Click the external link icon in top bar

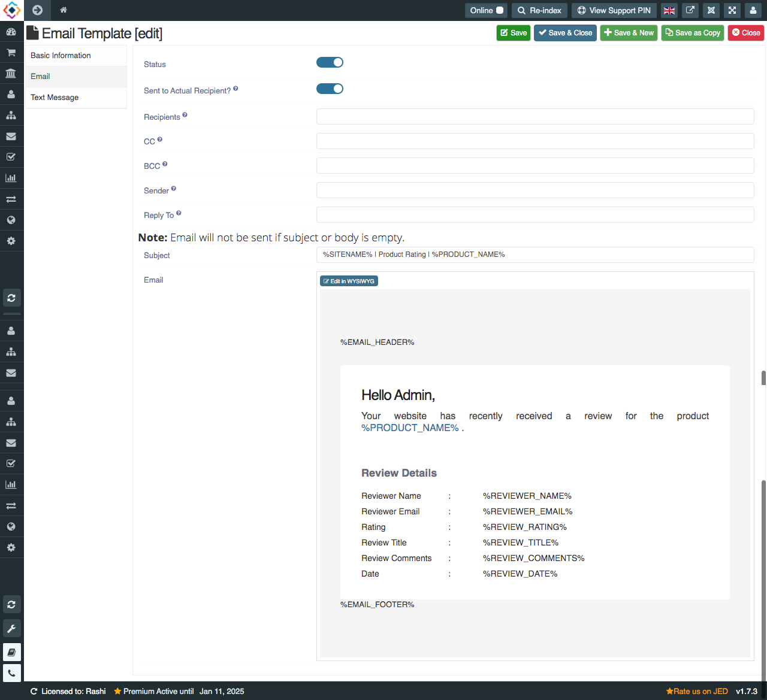tap(690, 10)
